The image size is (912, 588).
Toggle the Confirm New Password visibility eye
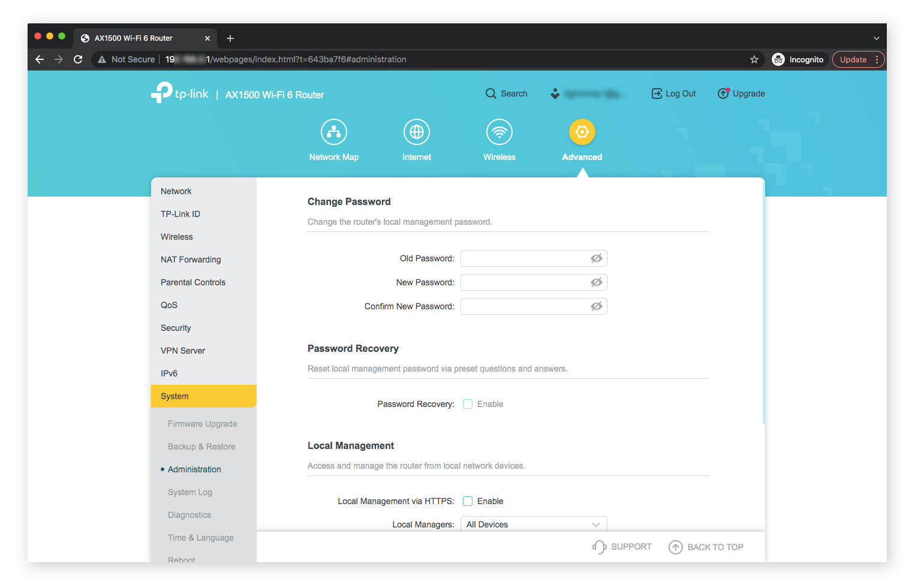click(596, 306)
